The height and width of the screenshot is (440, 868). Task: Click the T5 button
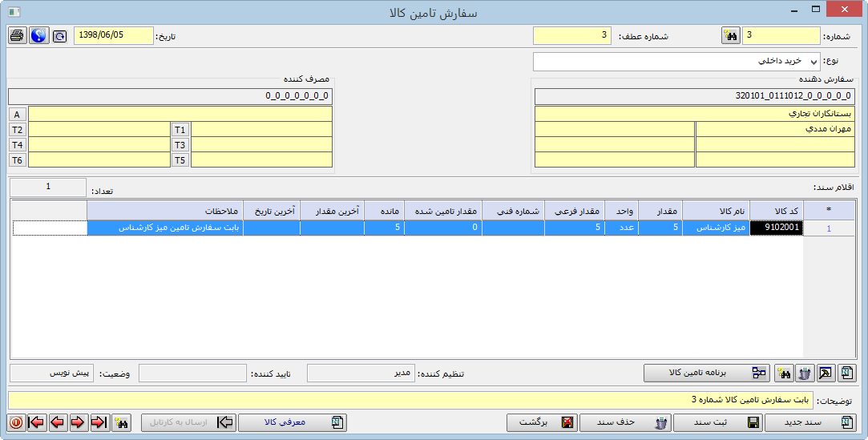180,160
